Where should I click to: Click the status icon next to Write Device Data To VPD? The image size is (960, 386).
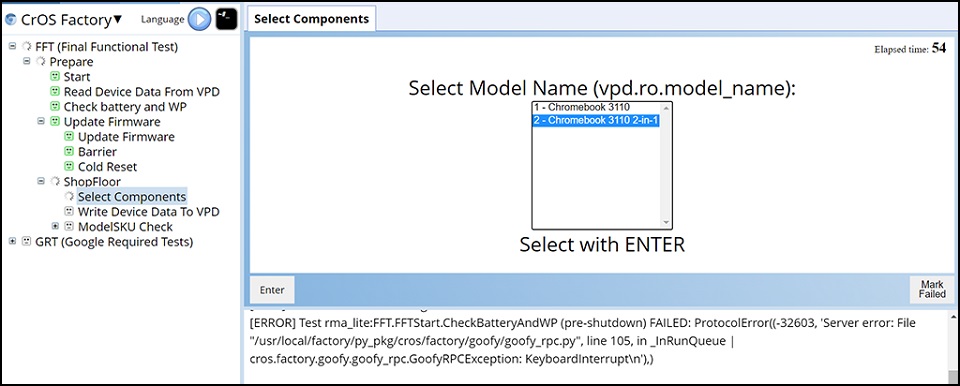pos(69,211)
